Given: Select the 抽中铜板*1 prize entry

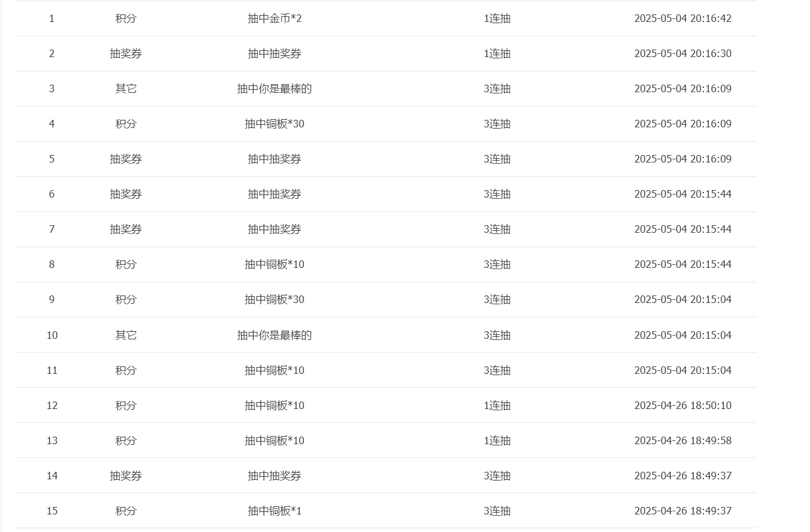Looking at the screenshot, I should (x=274, y=511).
